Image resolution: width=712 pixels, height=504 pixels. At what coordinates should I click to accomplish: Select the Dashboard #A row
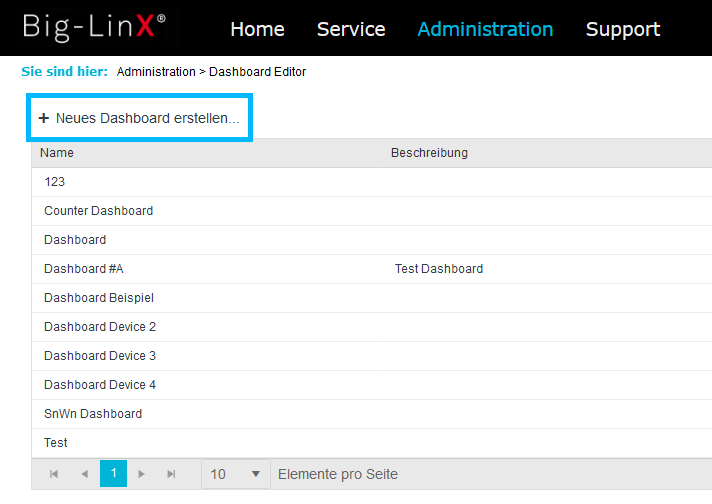click(372, 269)
